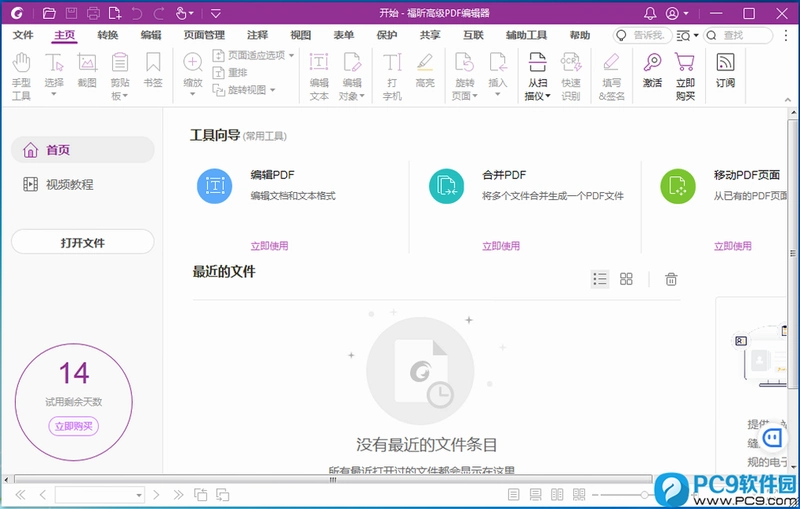The image size is (800, 509).
Task: Expand the 剪贴板 clipboard dropdown
Action: (x=124, y=95)
